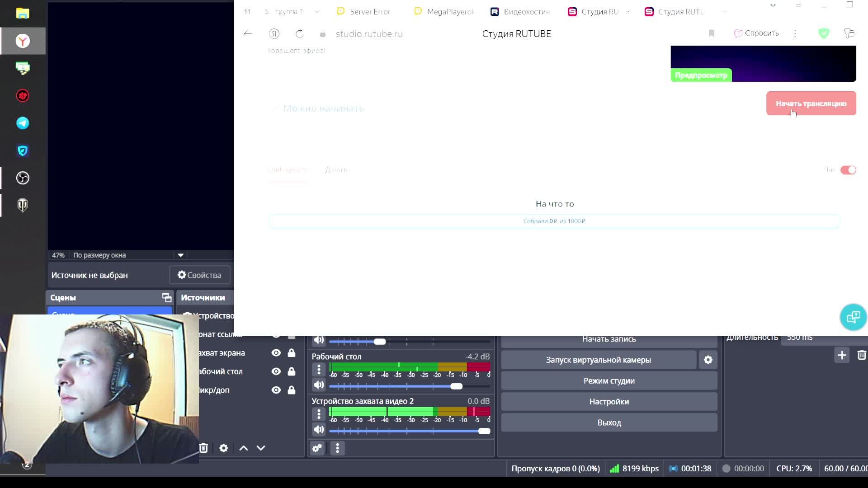This screenshot has width=868, height=488.
Task: Switch to the MegaPlayerok tab
Action: click(x=443, y=12)
